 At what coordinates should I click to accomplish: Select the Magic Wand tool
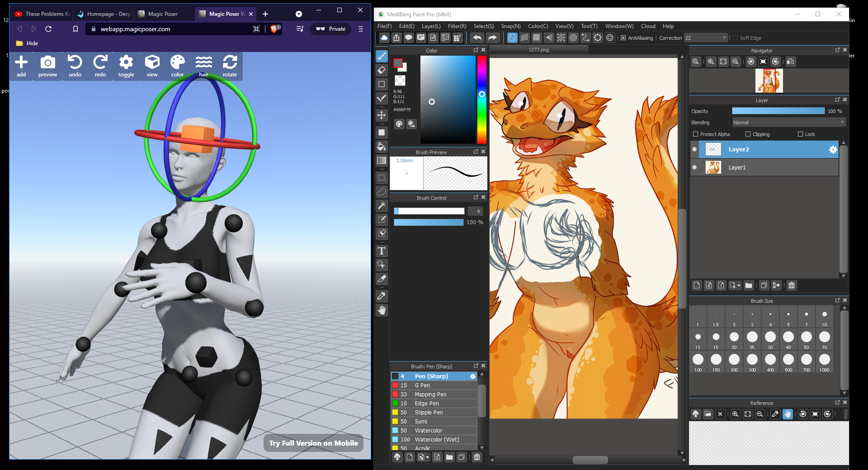pyautogui.click(x=382, y=206)
